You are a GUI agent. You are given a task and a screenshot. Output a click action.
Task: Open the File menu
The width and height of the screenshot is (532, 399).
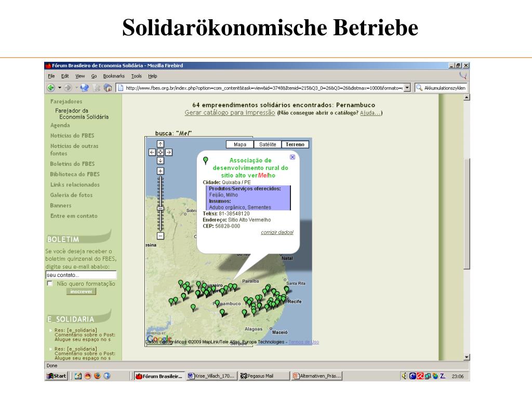[x=51, y=76]
